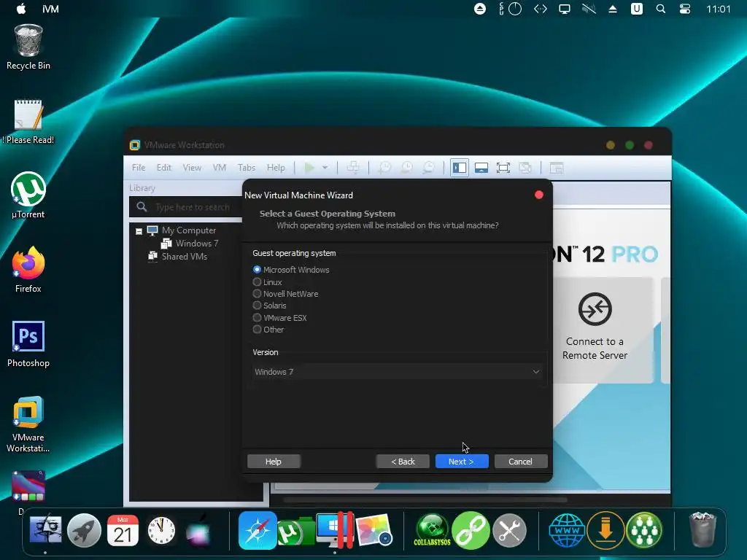
Task: Click the iVM menu in menu bar
Action: (50, 9)
